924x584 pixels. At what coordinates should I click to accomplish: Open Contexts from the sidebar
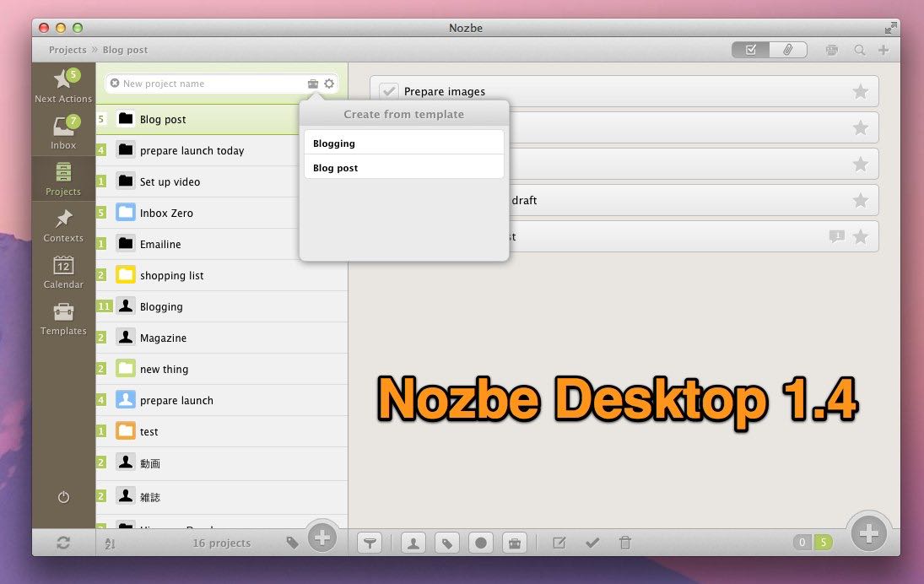63,225
